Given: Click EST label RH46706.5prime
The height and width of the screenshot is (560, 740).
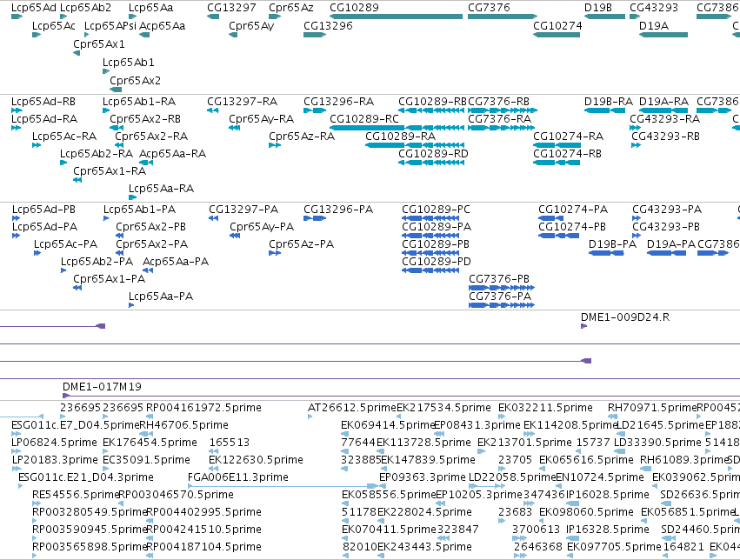Looking at the screenshot, I should (183, 425).
